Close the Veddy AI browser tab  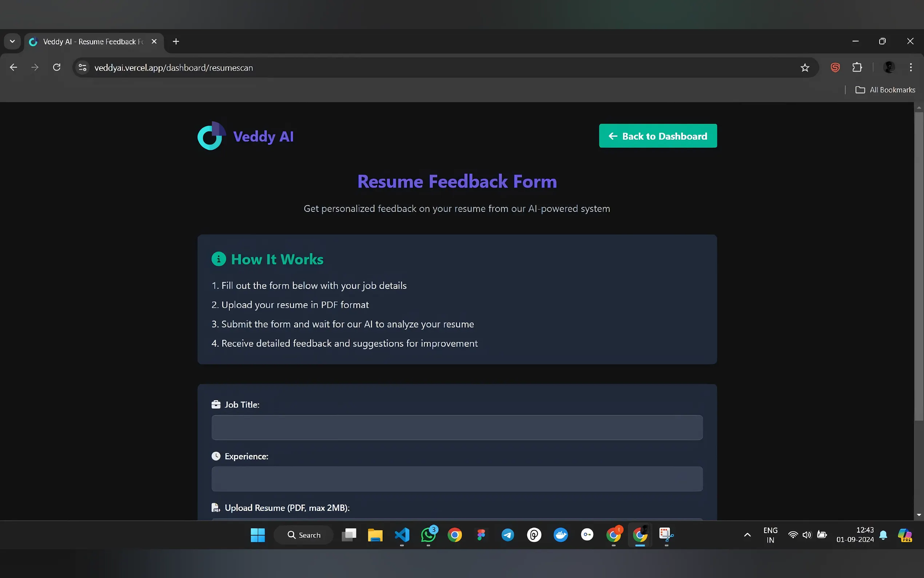(154, 41)
